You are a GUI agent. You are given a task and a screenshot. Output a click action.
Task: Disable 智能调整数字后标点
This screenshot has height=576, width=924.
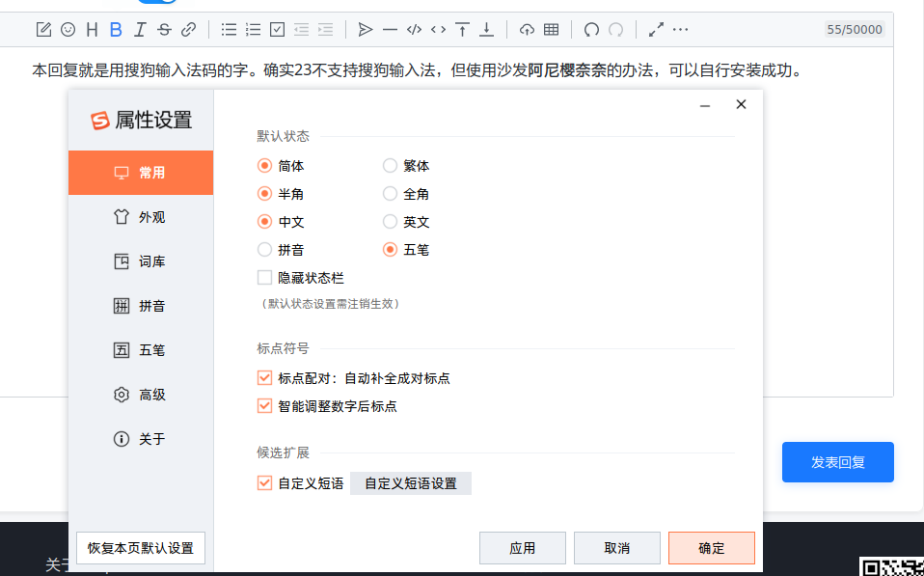pyautogui.click(x=263, y=405)
